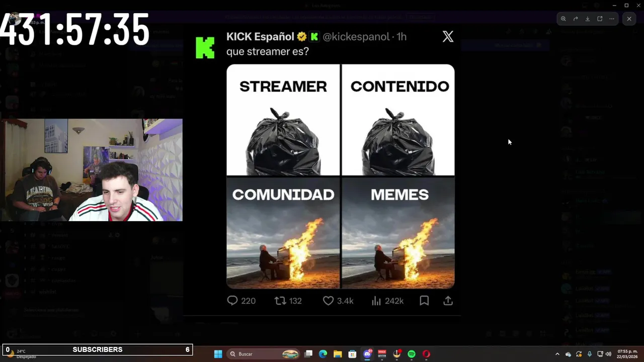Click the heart like icon with 3.4k

click(x=328, y=301)
